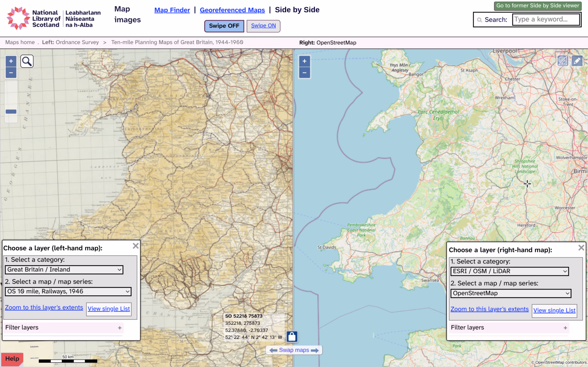Open the Help button
Screen dimensions: 588x367
(12, 359)
